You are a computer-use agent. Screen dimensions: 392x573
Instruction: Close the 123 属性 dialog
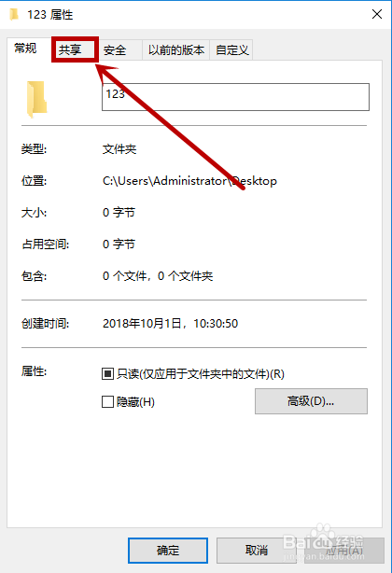377,14
